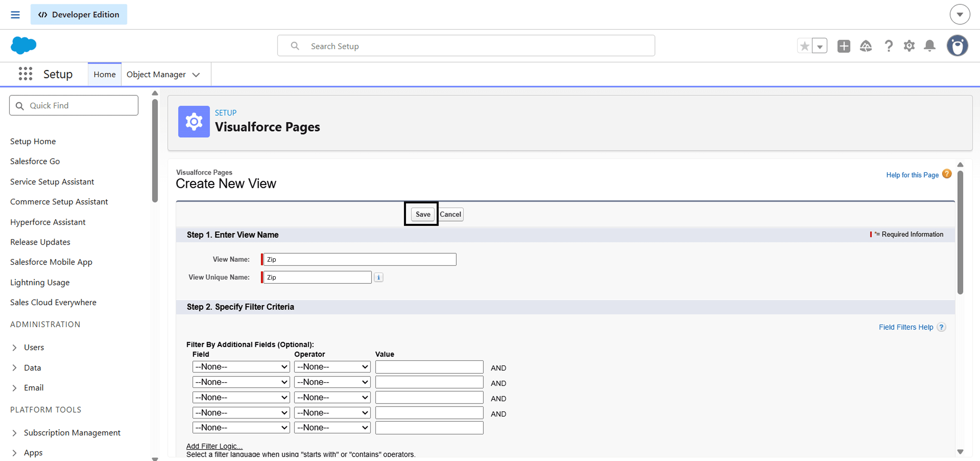Click the Favorites star icon

tap(804, 46)
